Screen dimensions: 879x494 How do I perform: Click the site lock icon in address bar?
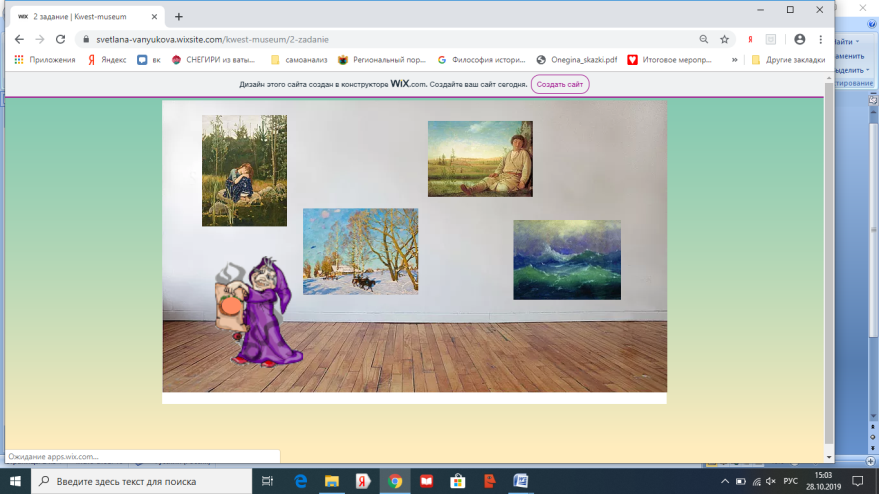point(86,39)
